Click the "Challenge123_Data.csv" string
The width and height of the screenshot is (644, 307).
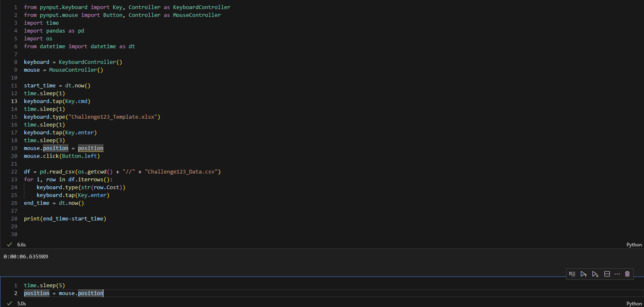[x=182, y=171]
